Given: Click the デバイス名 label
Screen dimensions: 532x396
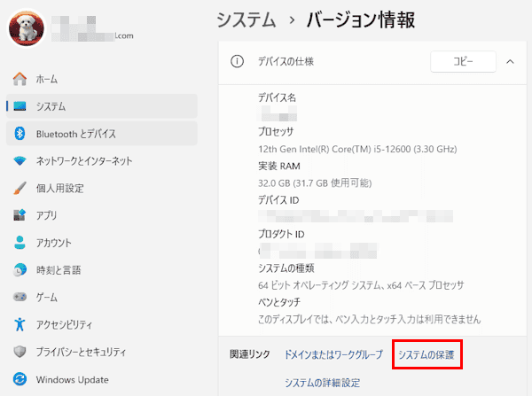Looking at the screenshot, I should click(x=277, y=97).
